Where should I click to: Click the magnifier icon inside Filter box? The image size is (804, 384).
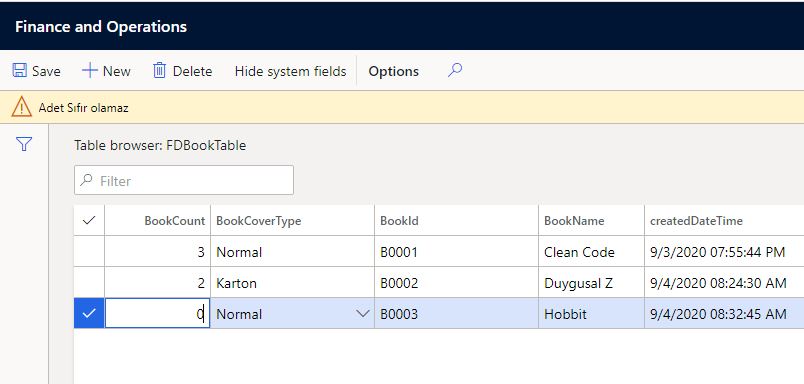(87, 180)
